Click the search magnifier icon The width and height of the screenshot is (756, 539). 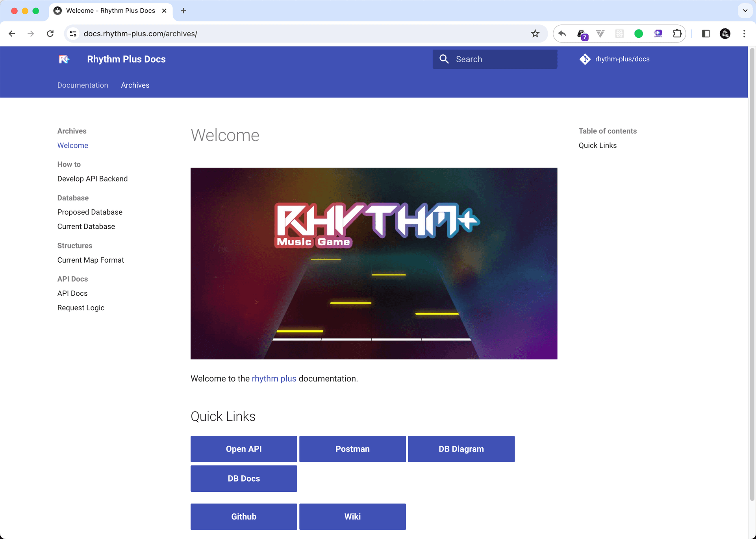pyautogui.click(x=444, y=59)
